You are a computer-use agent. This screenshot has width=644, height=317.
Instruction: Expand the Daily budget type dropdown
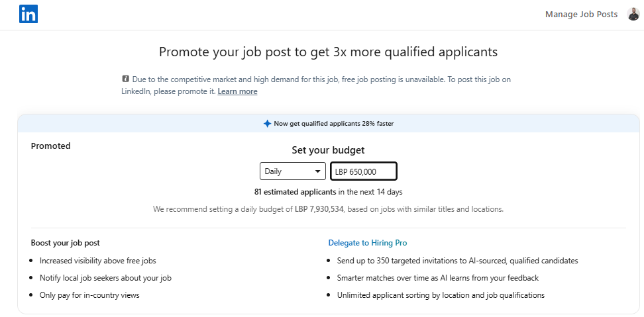[293, 171]
